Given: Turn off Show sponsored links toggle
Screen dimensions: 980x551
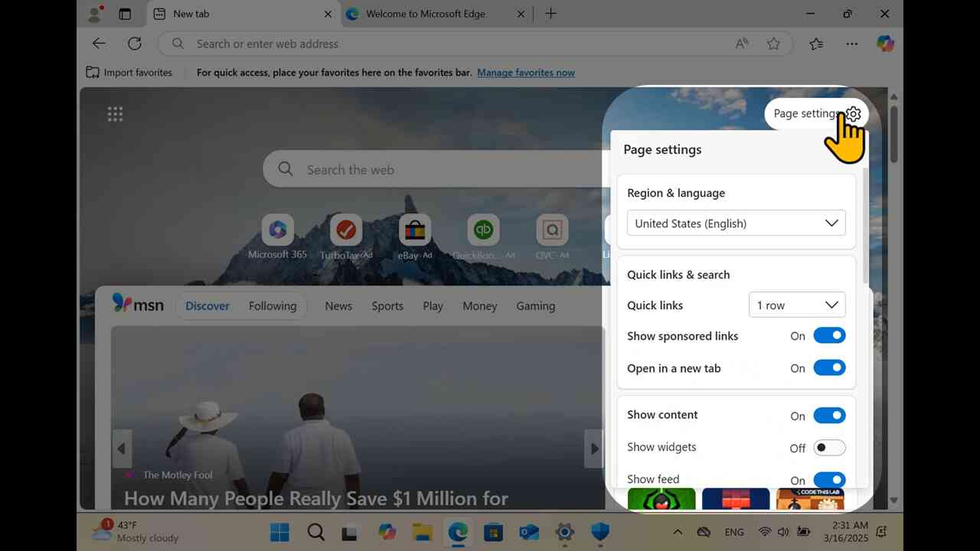Looking at the screenshot, I should (x=829, y=335).
